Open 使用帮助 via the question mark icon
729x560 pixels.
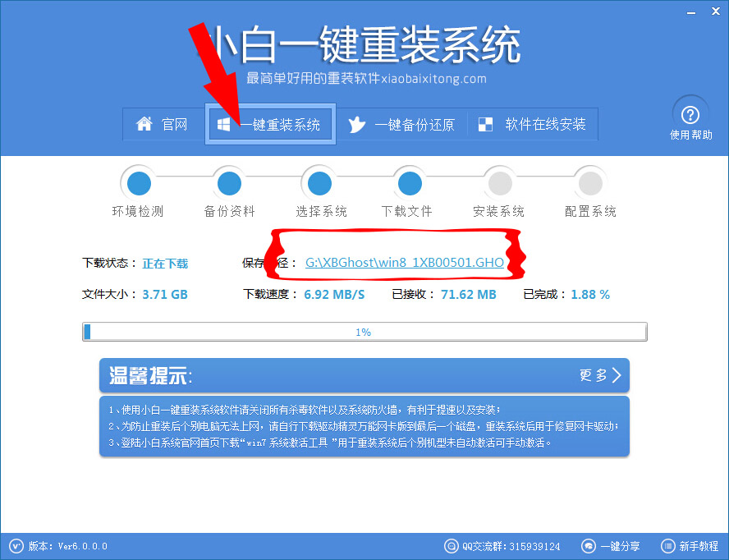pos(690,115)
